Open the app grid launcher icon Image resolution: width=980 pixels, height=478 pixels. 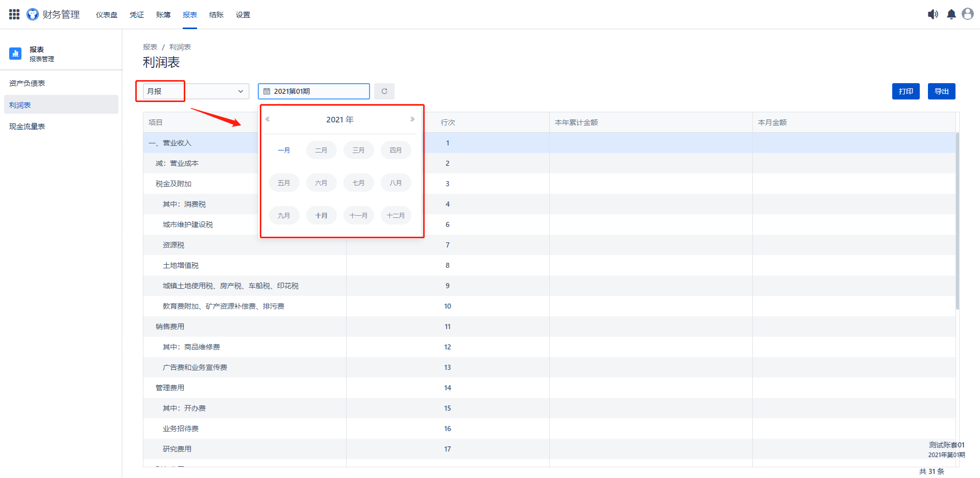coord(14,14)
